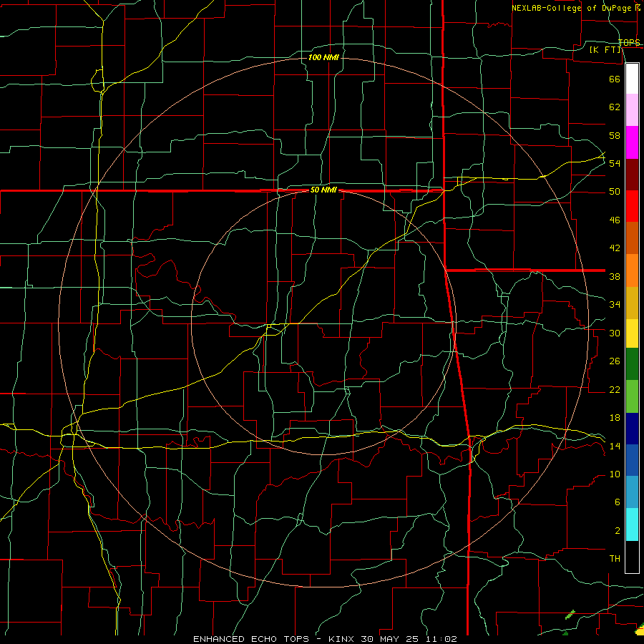Viewport: 644px width, 644px height.
Task: Click the green echo streak at bottom right
Action: point(570,615)
